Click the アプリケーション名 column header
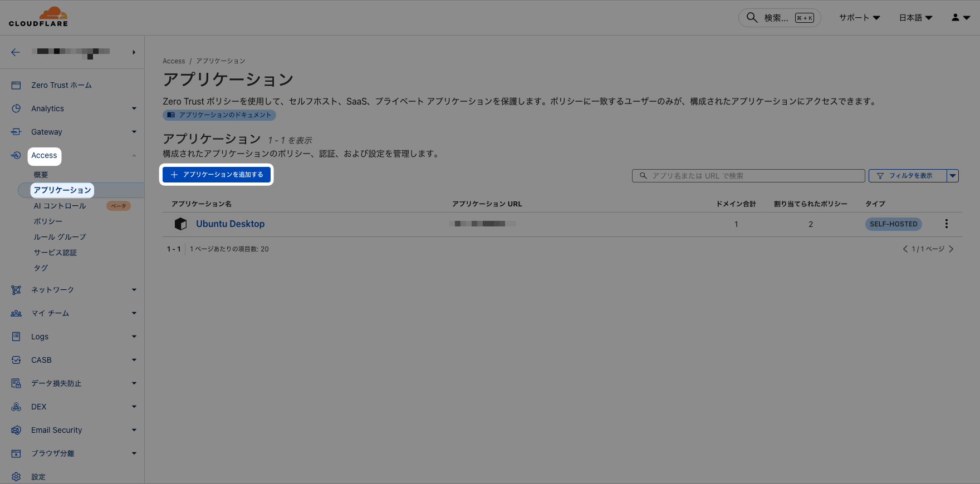The width and height of the screenshot is (980, 484). pyautogui.click(x=202, y=204)
